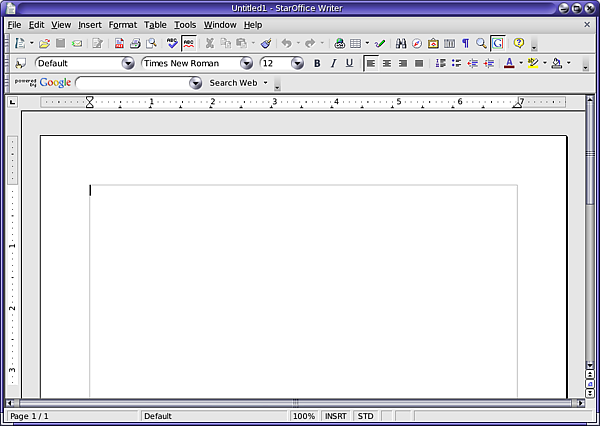
Task: Expand the Search Web dropdown arrow
Action: tap(266, 83)
